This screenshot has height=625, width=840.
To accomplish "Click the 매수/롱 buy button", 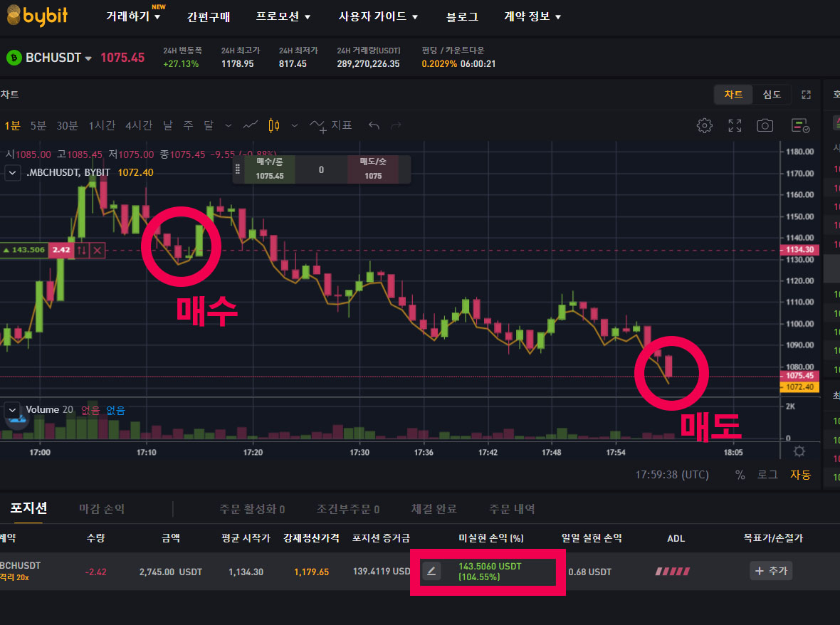I will 270,169.
